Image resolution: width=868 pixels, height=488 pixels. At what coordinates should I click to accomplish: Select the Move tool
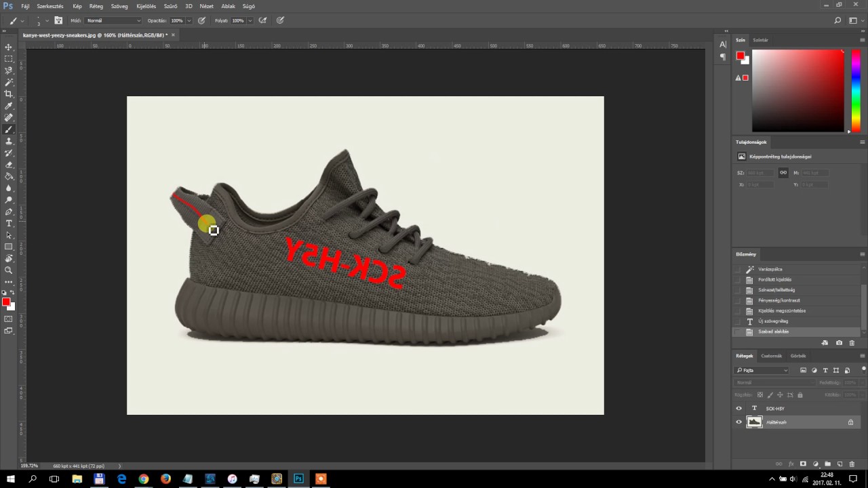pyautogui.click(x=9, y=47)
